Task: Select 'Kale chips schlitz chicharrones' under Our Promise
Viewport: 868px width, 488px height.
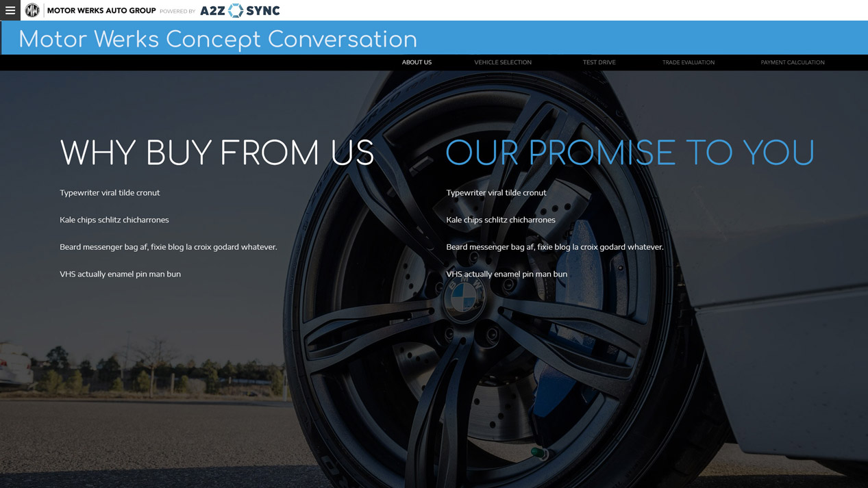Action: click(501, 220)
